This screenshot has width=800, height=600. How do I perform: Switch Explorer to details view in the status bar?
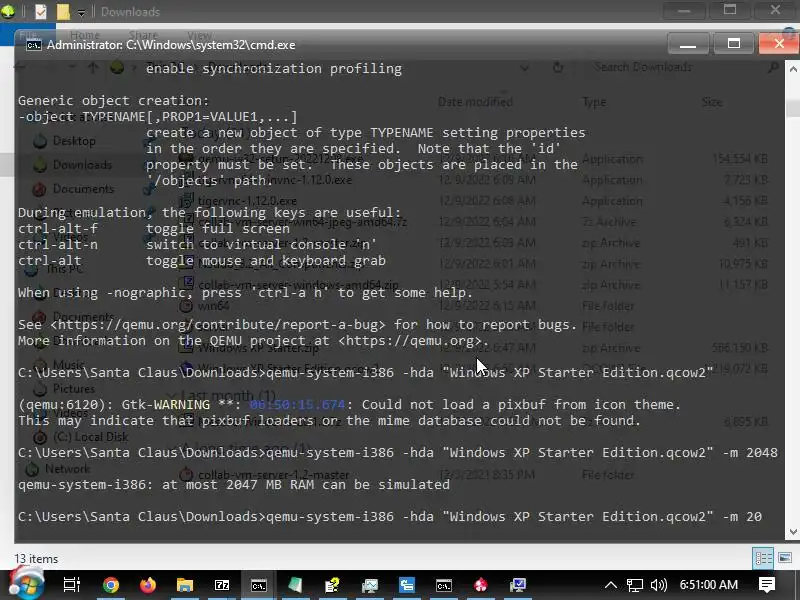[x=763, y=558]
